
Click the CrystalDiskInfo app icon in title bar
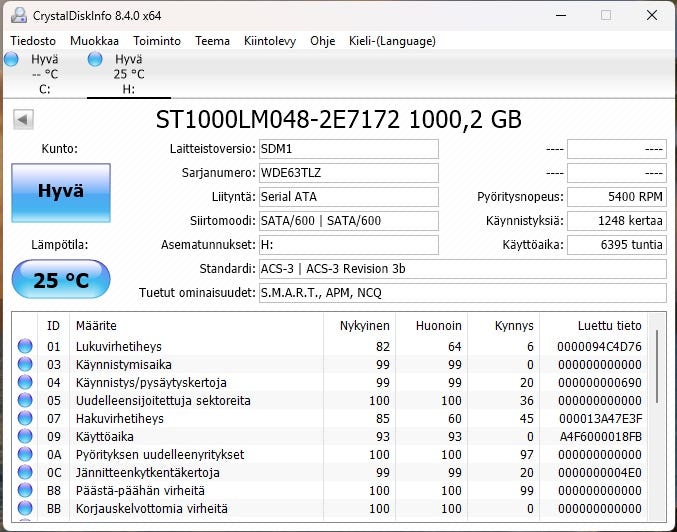tap(19, 16)
